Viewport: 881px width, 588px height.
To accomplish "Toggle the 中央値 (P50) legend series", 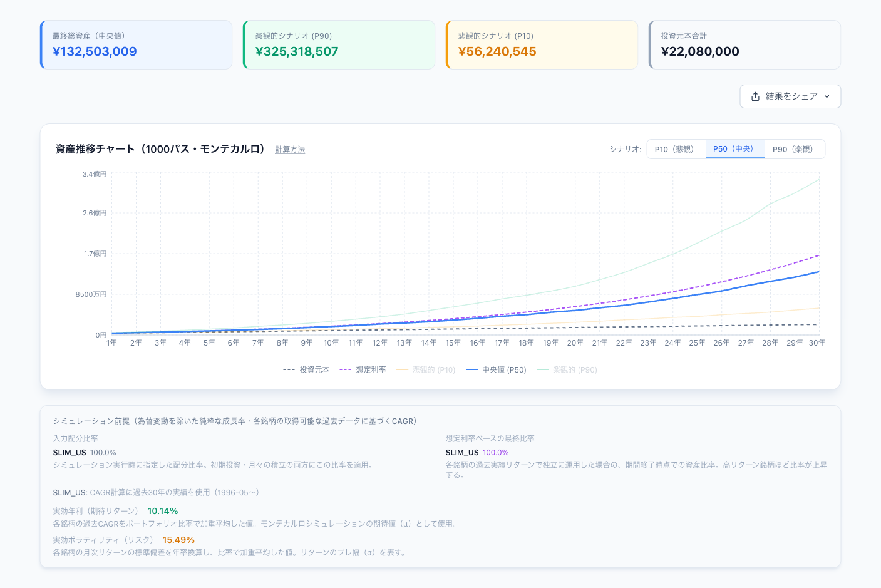I will (x=496, y=370).
